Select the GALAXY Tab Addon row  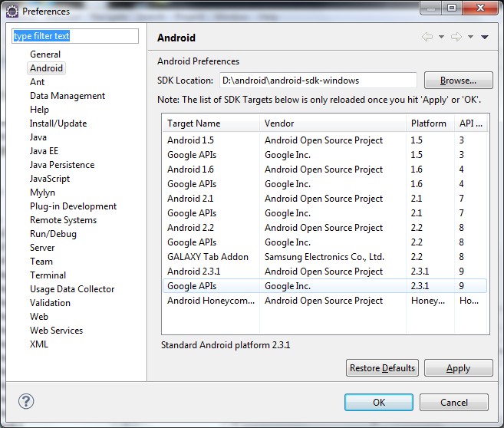pyautogui.click(x=325, y=257)
